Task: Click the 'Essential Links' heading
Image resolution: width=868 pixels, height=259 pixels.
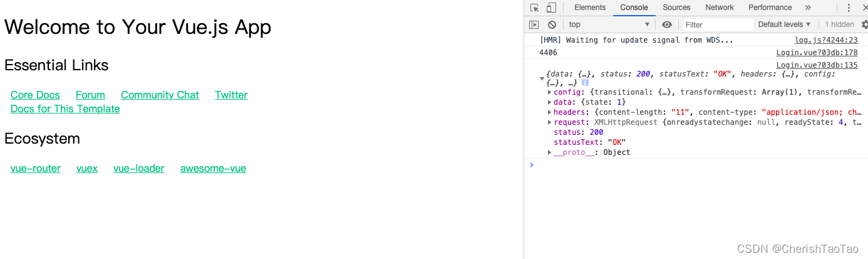Action: (x=56, y=65)
